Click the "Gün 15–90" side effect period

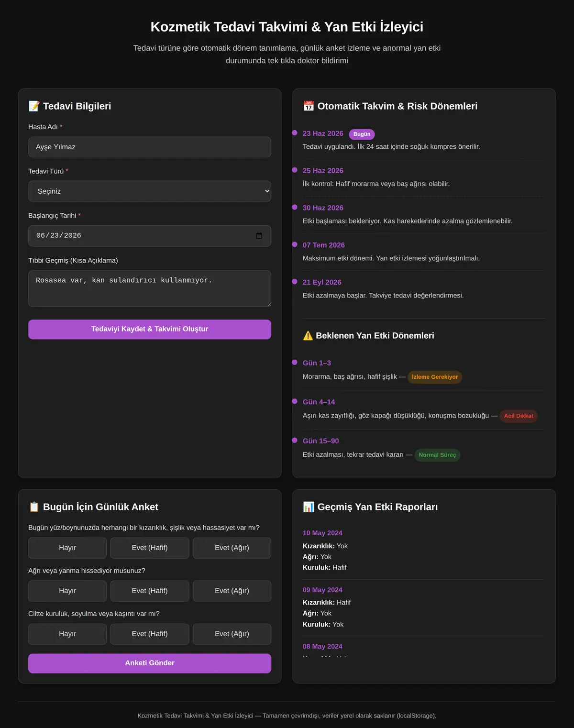[321, 441]
